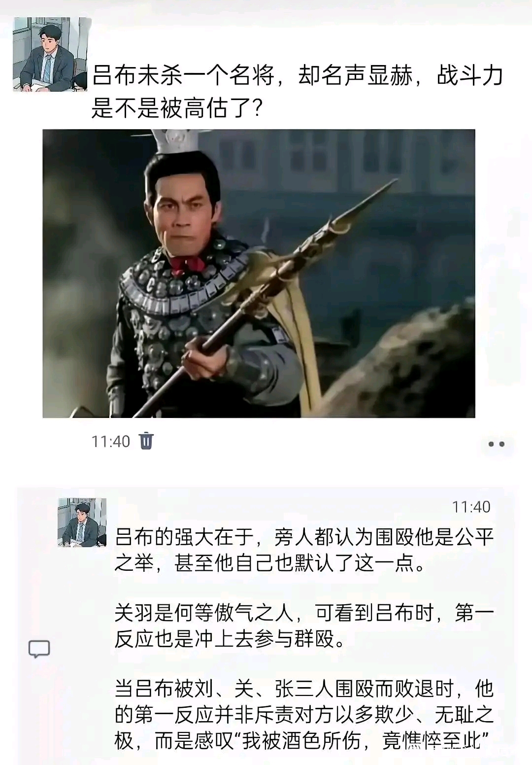Open the commenter's avatar in the reply card
532x765 pixels.
click(82, 522)
